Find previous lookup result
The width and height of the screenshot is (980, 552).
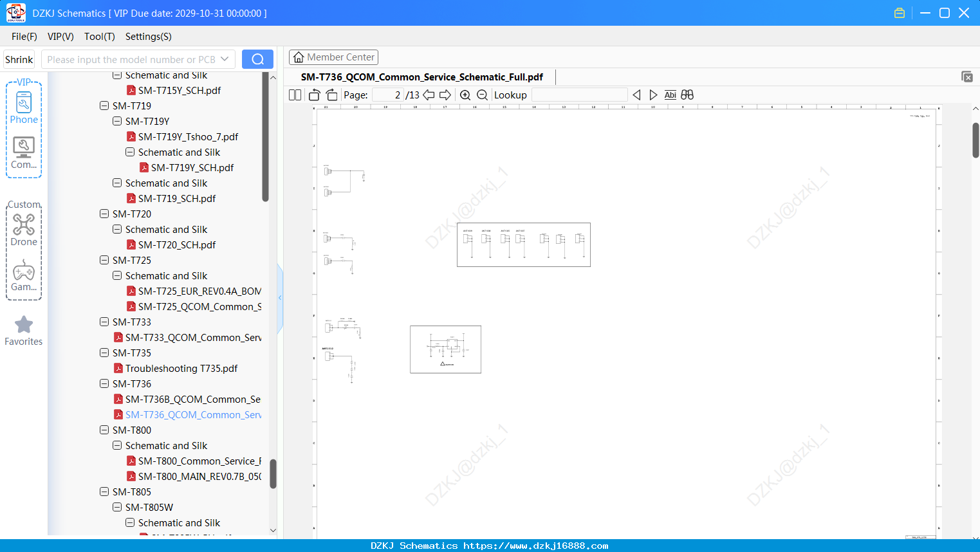point(636,95)
